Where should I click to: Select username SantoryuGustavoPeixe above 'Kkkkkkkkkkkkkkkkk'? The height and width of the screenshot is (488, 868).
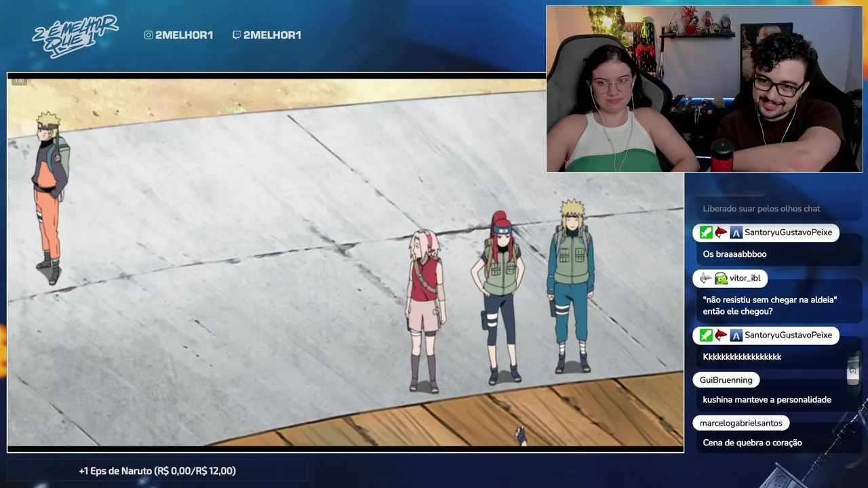point(788,335)
